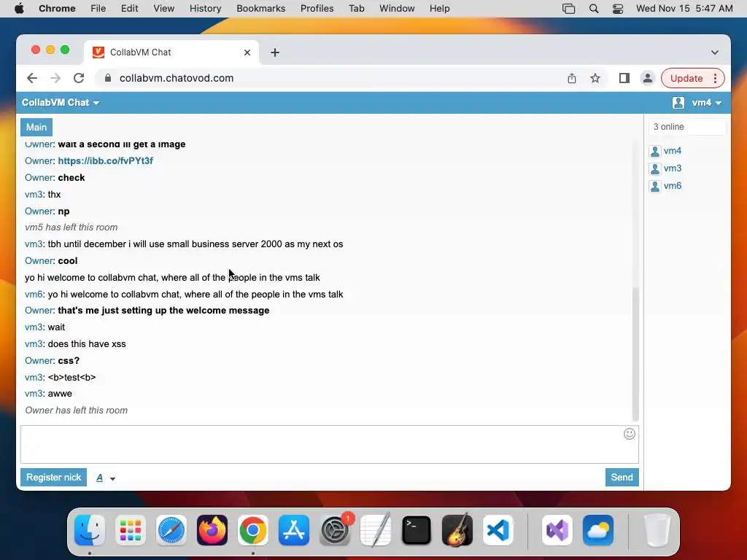The width and height of the screenshot is (747, 560).
Task: Open the Chrome application menu
Action: (57, 9)
